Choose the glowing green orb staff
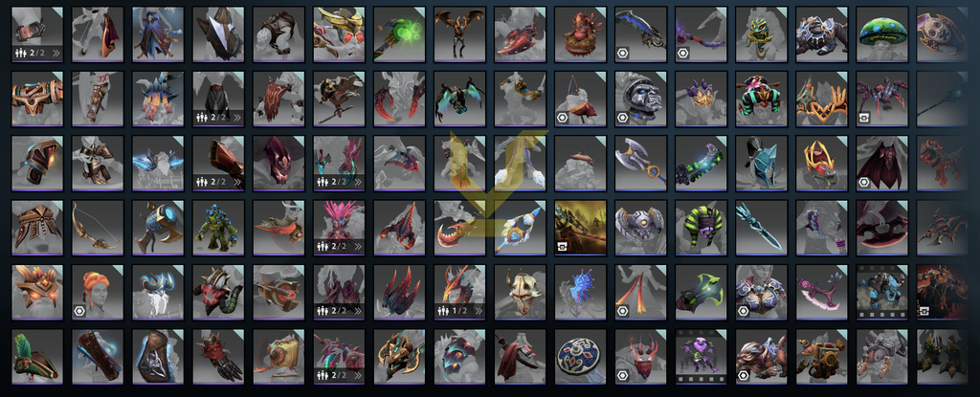 [x=399, y=34]
